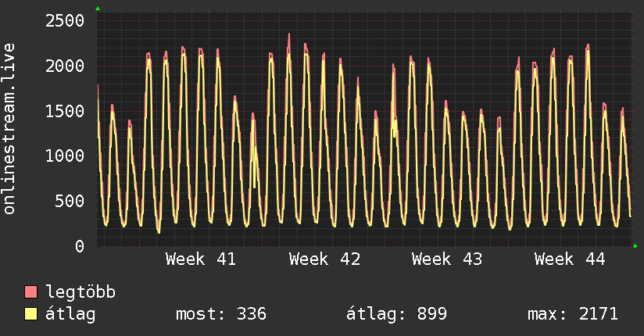Click the 2500 y-axis tick label
Screen dimensions: 644x336
click(65, 20)
